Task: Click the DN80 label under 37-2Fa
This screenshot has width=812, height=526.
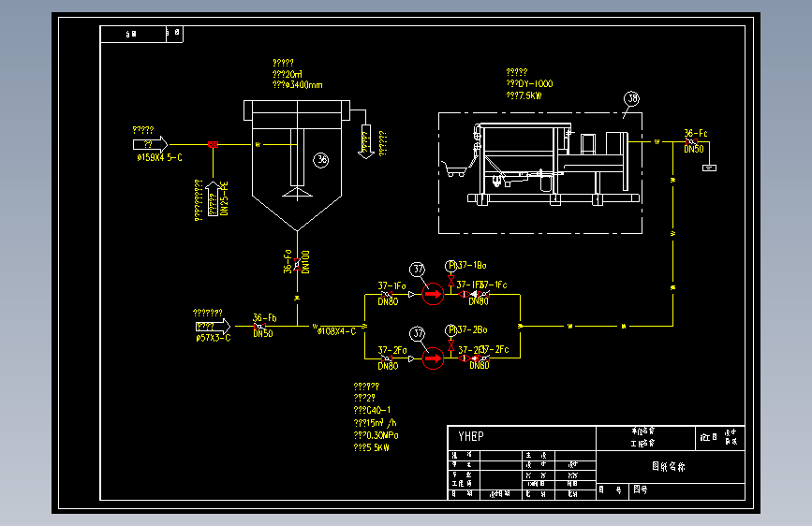Action: (x=388, y=366)
